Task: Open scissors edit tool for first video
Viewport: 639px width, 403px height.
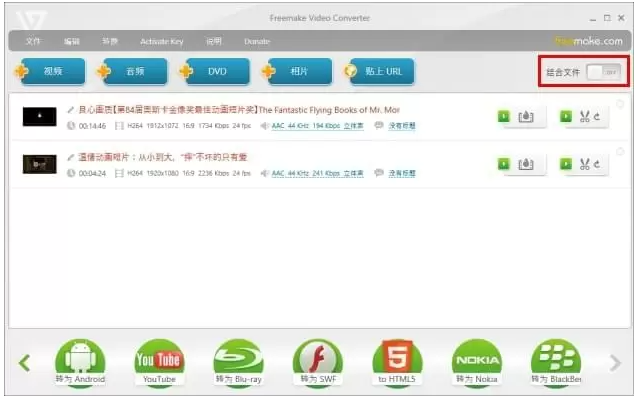Action: 585,117
